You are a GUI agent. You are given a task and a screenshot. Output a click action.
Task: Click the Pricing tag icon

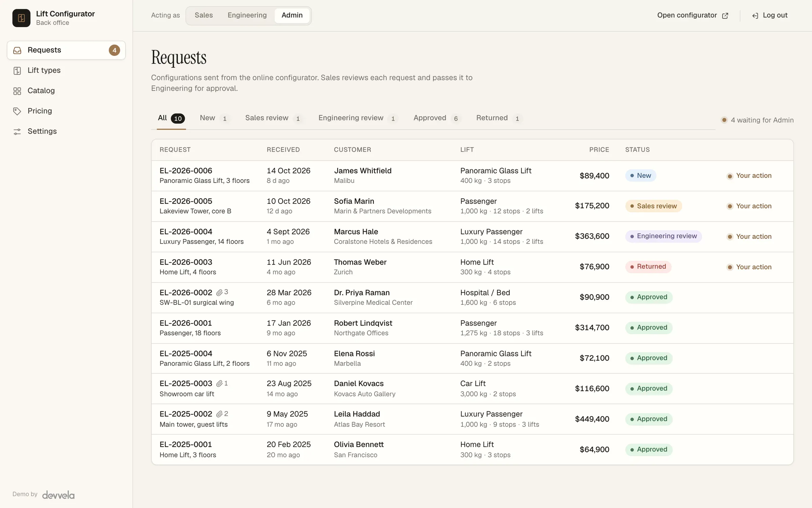point(17,111)
